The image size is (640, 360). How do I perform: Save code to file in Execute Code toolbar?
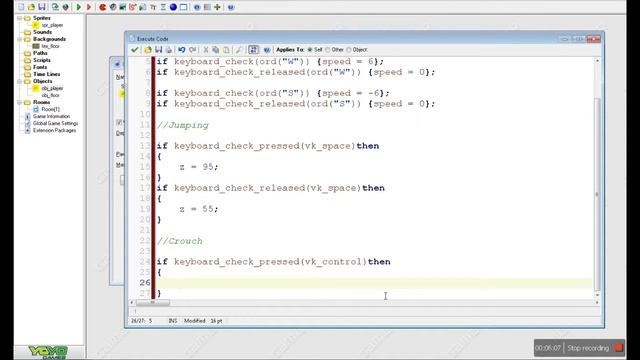pyautogui.click(x=158, y=49)
